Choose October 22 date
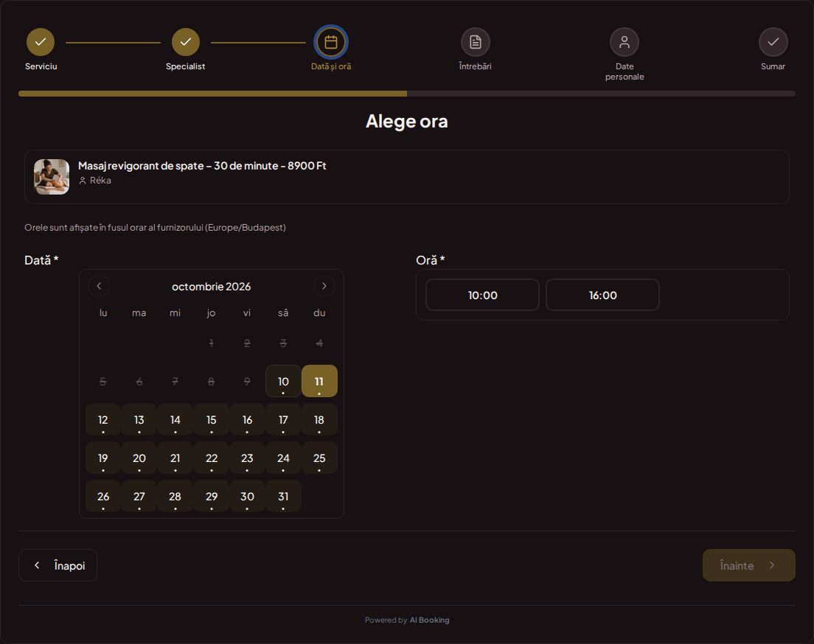 (x=212, y=458)
